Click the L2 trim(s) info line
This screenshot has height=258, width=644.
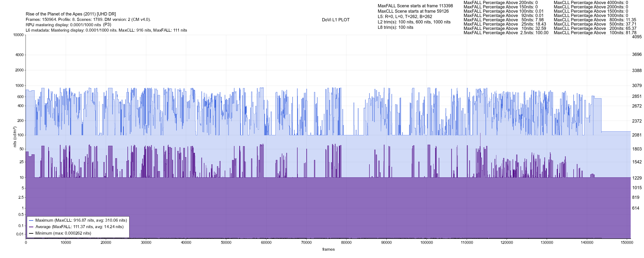pyautogui.click(x=414, y=22)
